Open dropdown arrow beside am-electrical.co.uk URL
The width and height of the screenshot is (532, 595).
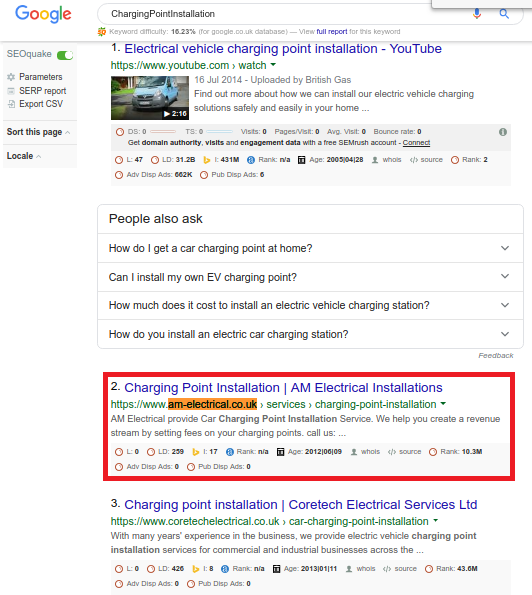pos(443,404)
